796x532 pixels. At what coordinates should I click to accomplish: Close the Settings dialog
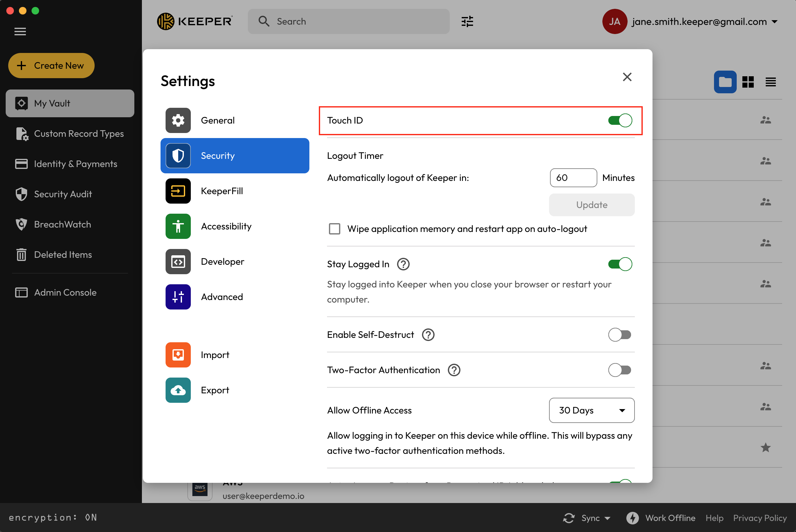(x=627, y=77)
